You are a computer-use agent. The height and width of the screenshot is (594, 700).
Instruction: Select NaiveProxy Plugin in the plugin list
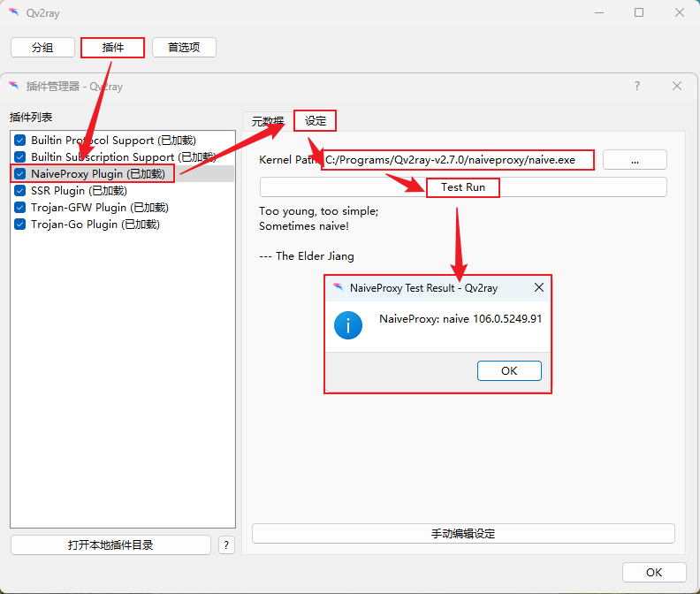pos(97,174)
